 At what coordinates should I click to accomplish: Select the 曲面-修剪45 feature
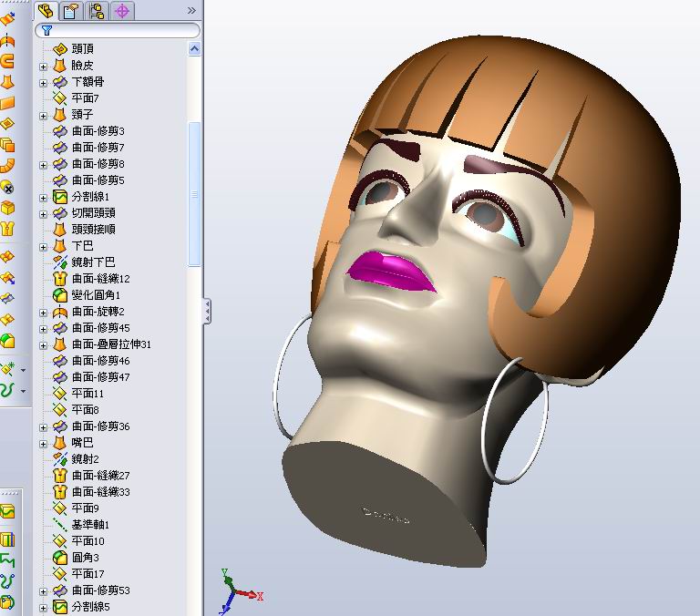point(101,328)
